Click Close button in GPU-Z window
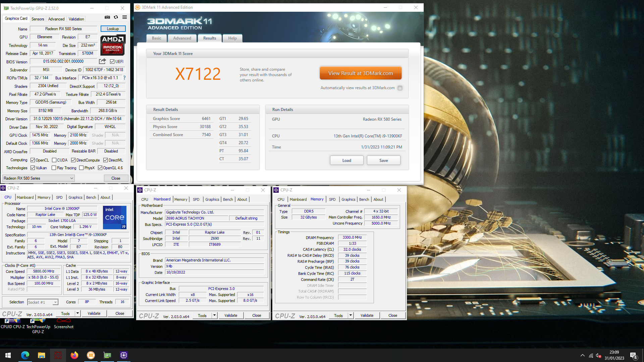Viewport: 644px width, 362px height. [116, 178]
